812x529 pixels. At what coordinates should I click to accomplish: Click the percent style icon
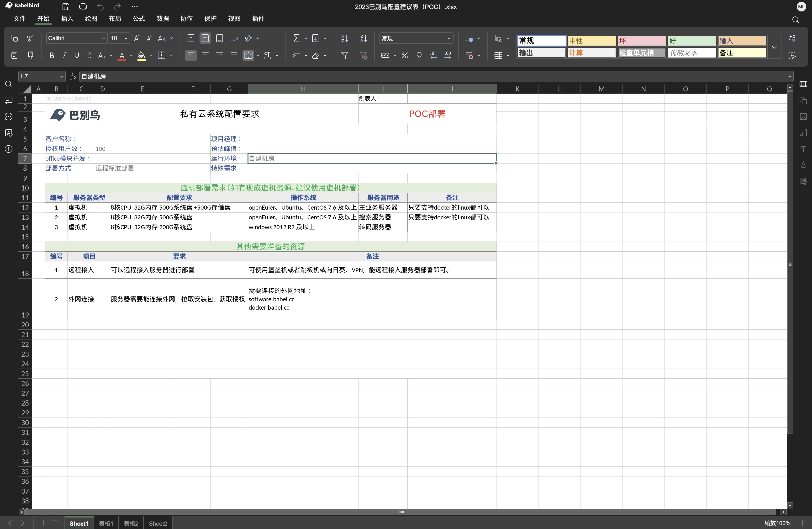[405, 55]
